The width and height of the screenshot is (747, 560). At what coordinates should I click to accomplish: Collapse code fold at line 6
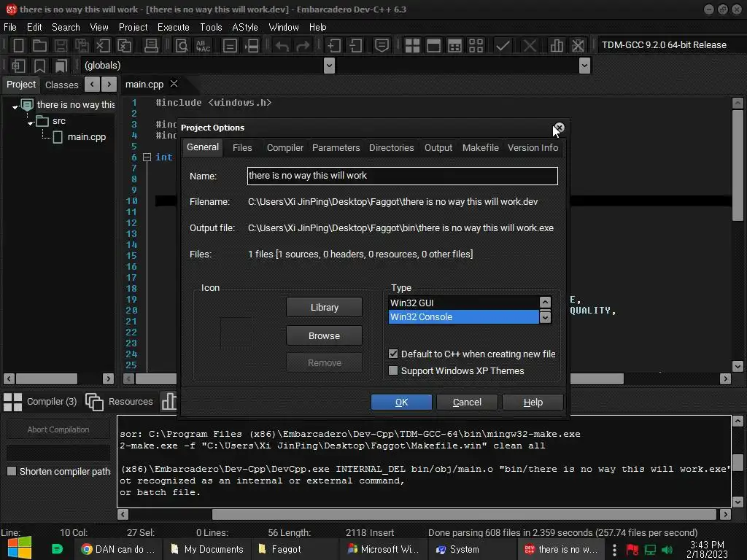tap(147, 157)
